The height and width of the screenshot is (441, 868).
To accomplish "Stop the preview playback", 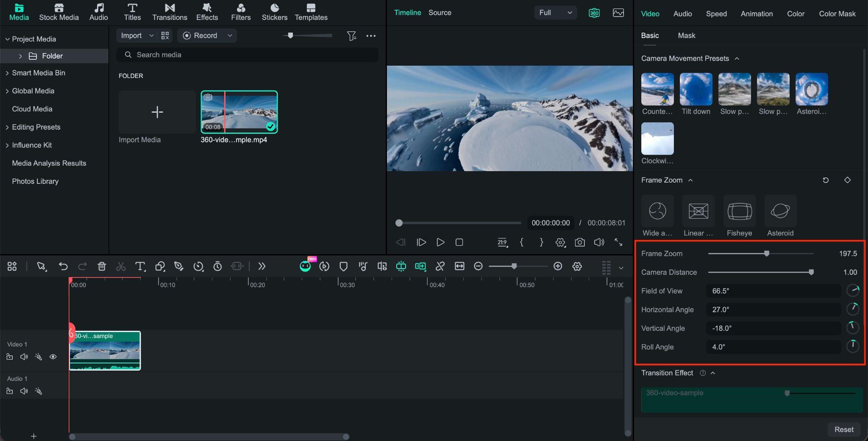I will [x=459, y=242].
